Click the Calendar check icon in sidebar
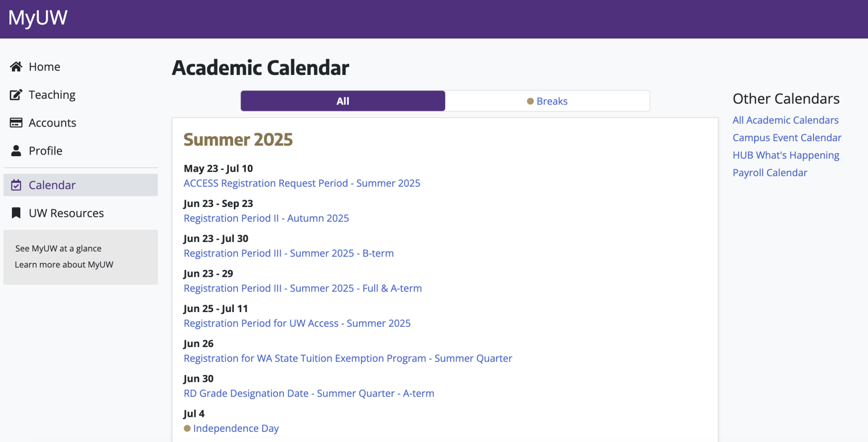The image size is (868, 442). click(x=16, y=185)
